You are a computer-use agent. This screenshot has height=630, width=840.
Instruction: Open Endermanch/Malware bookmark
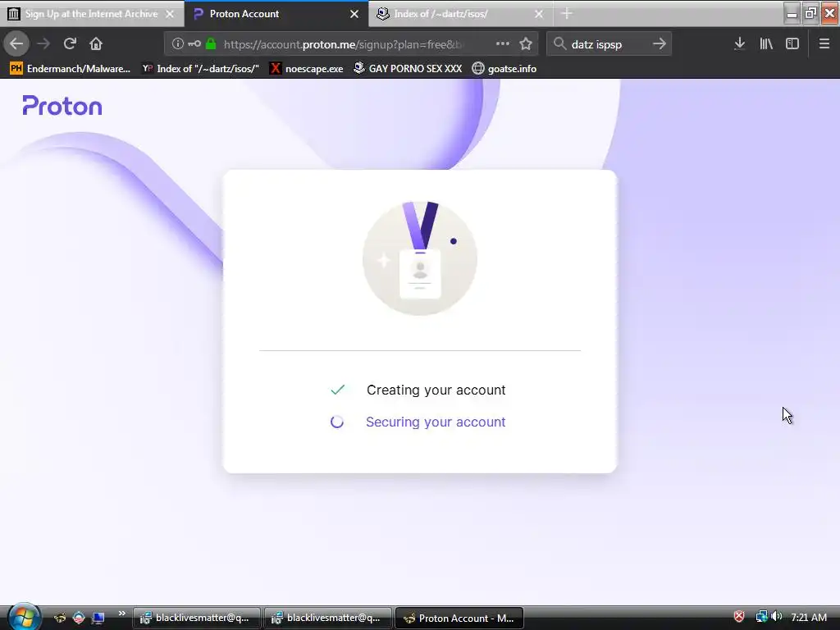[x=71, y=69]
